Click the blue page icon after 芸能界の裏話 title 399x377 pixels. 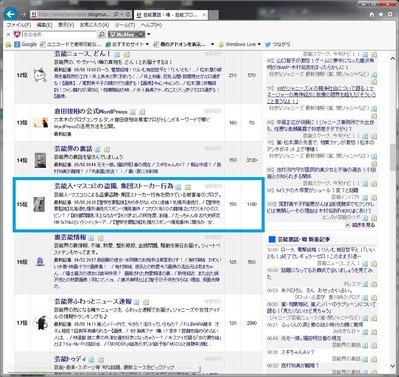click(97, 149)
